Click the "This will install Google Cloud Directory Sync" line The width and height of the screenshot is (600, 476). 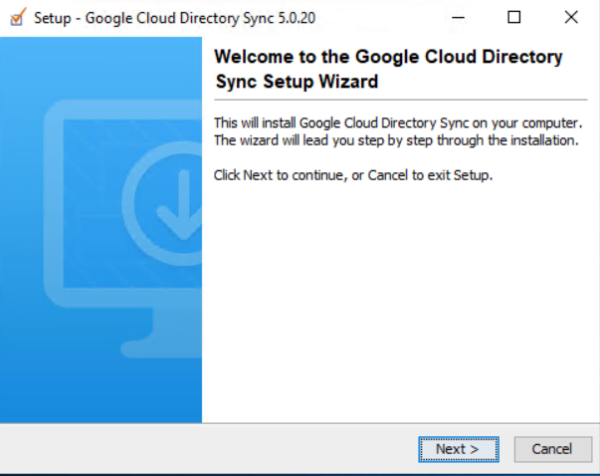398,123
